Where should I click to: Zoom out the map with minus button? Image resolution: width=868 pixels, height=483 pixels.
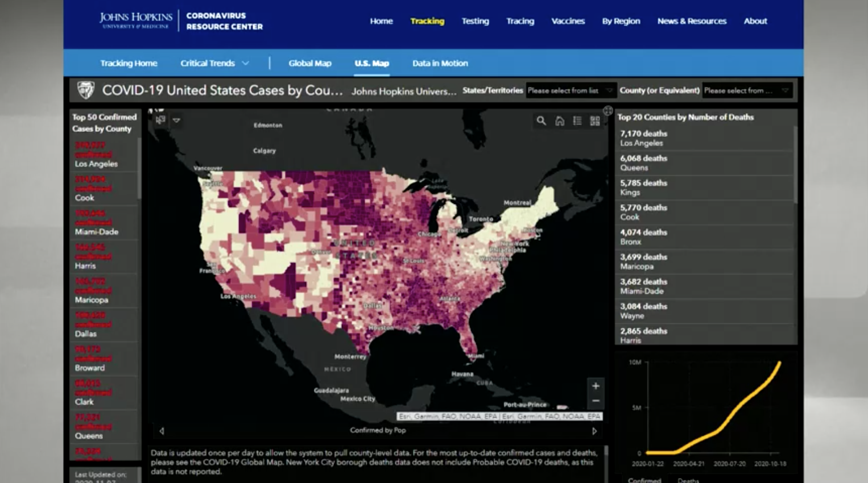click(x=596, y=401)
